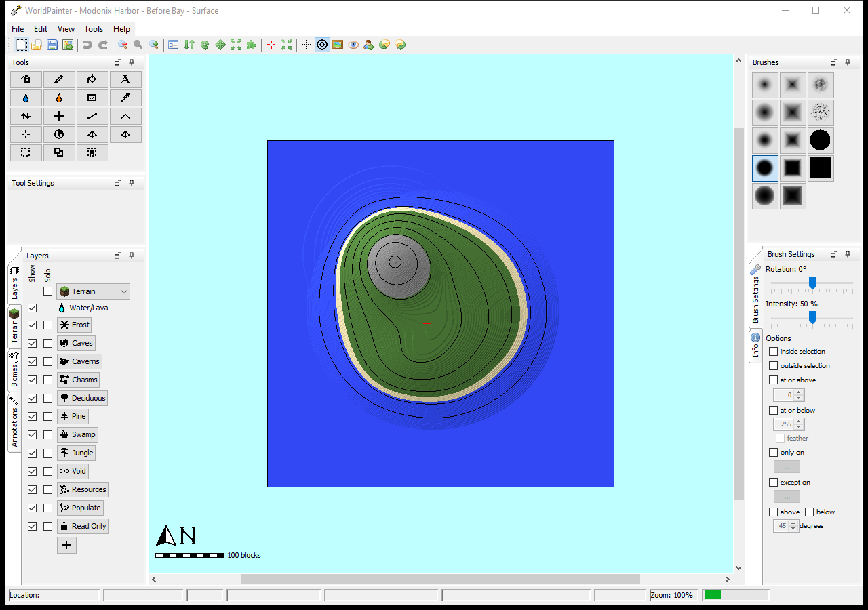Click the Intensity slider handle

812,317
